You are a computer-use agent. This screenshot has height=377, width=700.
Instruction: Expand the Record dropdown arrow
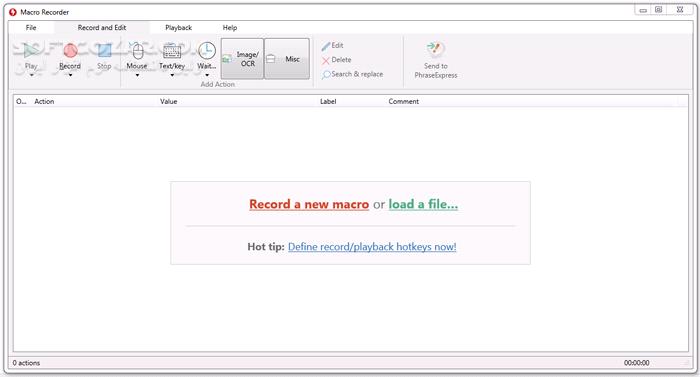click(x=70, y=75)
